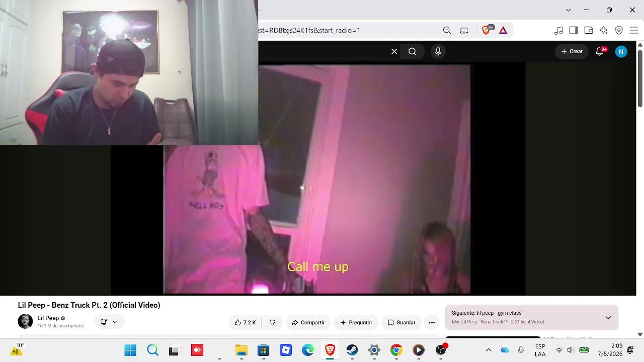Open Roblox from the taskbar
Screen dimensions: 644x362
[286, 350]
